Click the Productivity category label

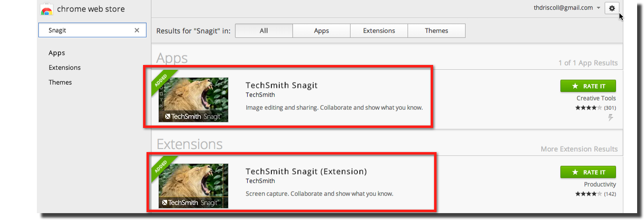pos(600,185)
